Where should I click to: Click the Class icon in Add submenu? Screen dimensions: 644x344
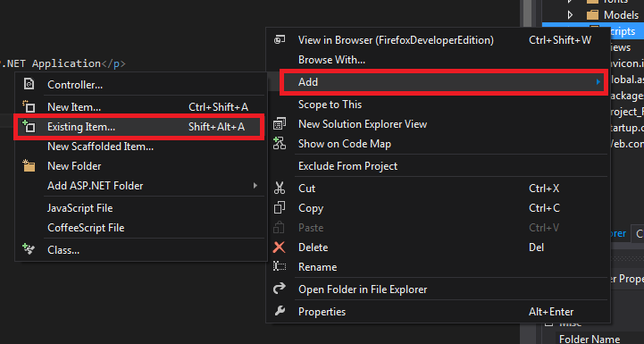point(29,249)
